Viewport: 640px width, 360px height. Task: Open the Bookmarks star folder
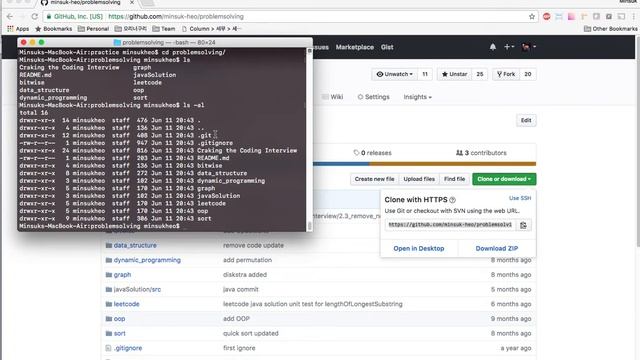pyautogui.click(x=53, y=29)
